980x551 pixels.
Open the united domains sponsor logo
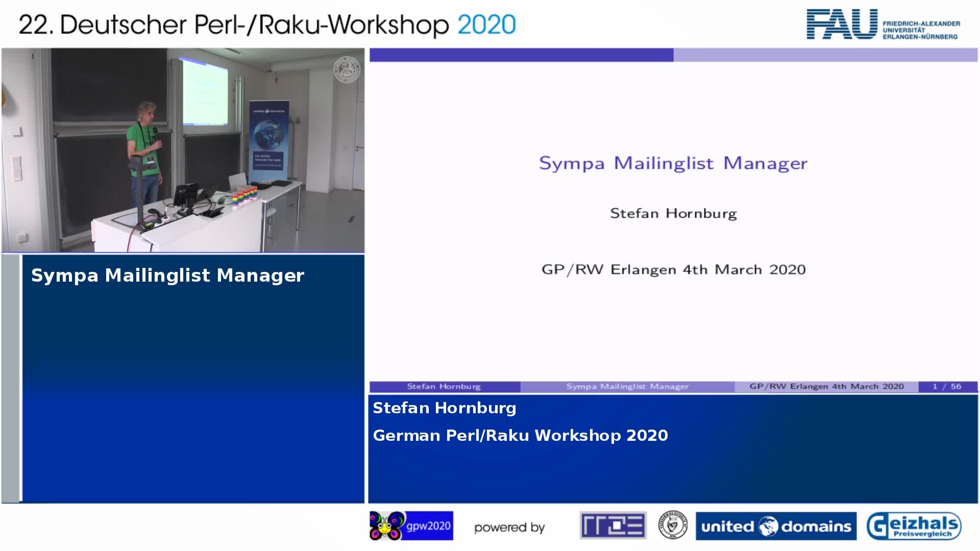(x=776, y=526)
